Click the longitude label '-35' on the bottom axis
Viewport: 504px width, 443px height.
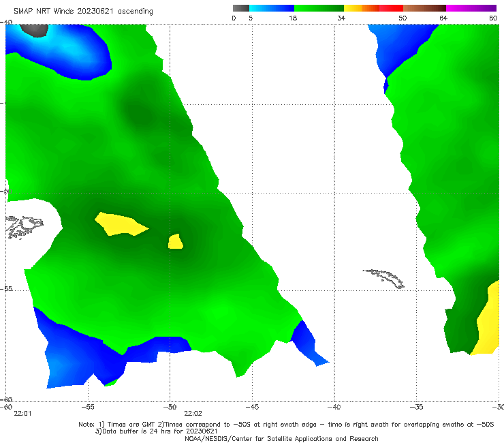[417, 407]
